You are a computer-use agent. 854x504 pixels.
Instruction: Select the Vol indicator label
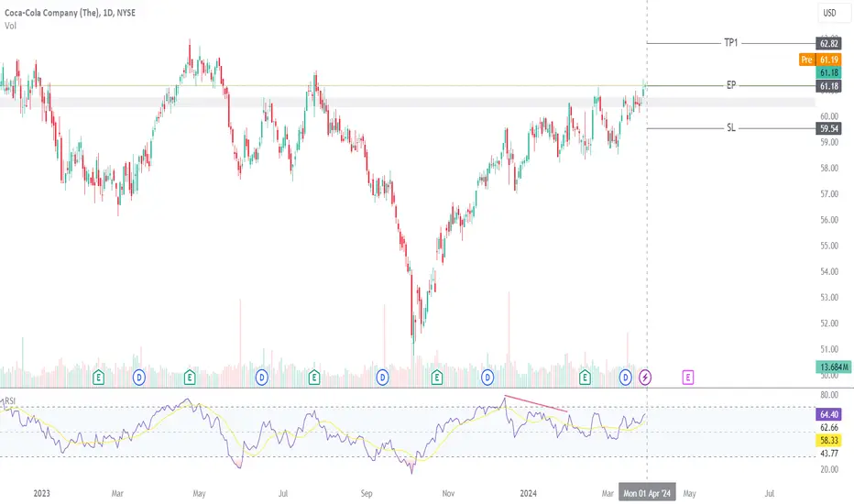click(10, 26)
